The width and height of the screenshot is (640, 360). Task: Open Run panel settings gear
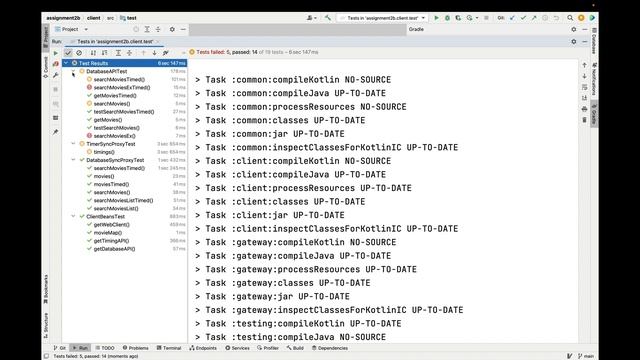pyautogui.click(x=574, y=41)
